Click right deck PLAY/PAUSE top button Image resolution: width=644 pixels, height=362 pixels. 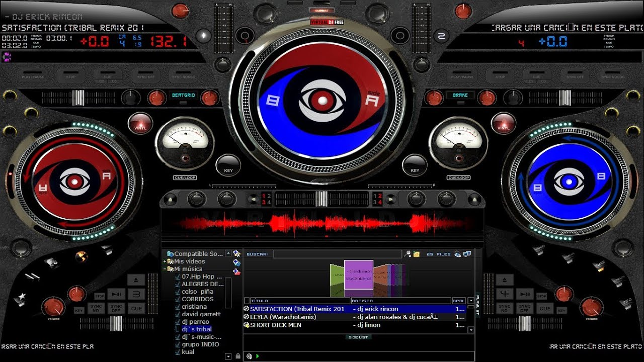coord(462,76)
